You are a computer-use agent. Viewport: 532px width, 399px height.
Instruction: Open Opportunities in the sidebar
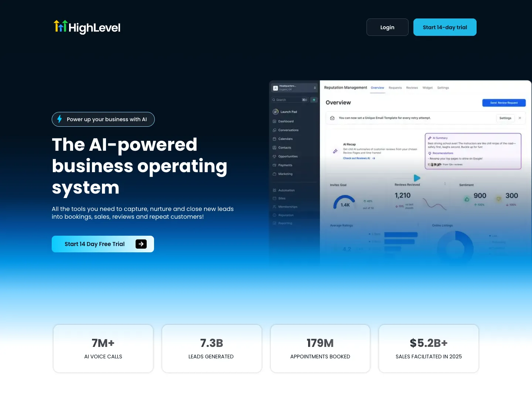click(x=285, y=156)
